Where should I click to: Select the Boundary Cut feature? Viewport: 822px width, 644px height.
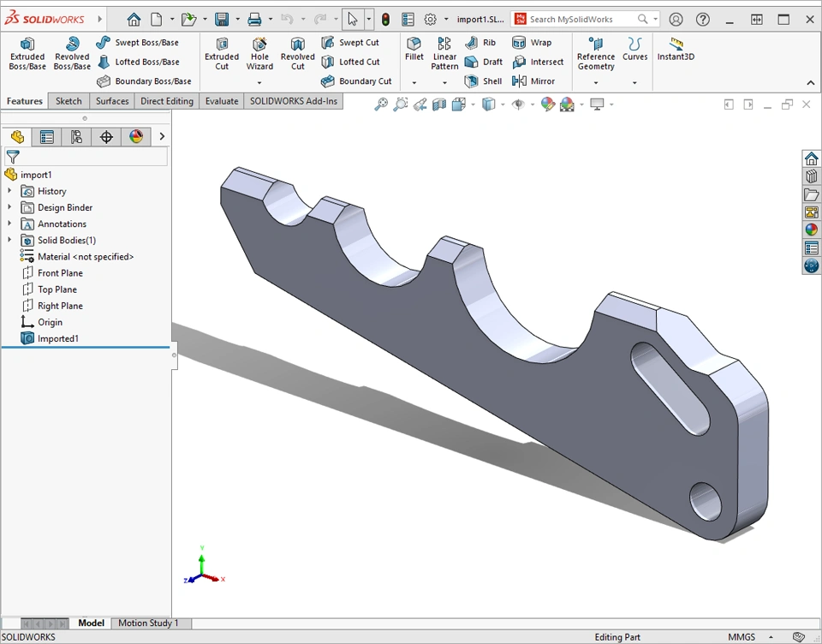(x=356, y=81)
